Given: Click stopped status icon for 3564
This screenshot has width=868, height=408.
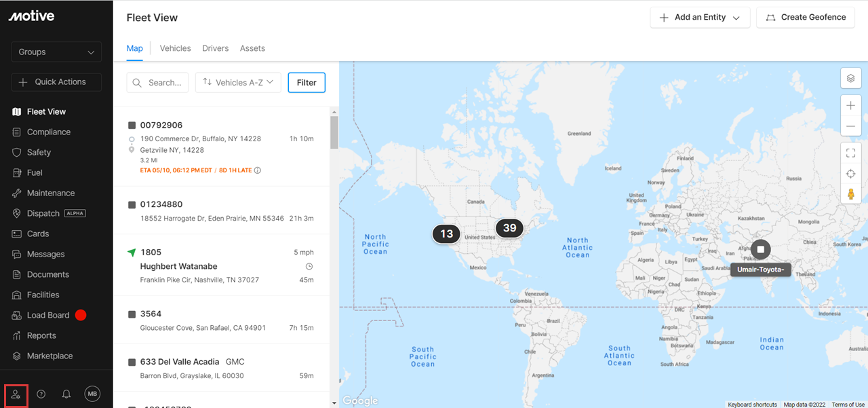Looking at the screenshot, I should coord(132,314).
